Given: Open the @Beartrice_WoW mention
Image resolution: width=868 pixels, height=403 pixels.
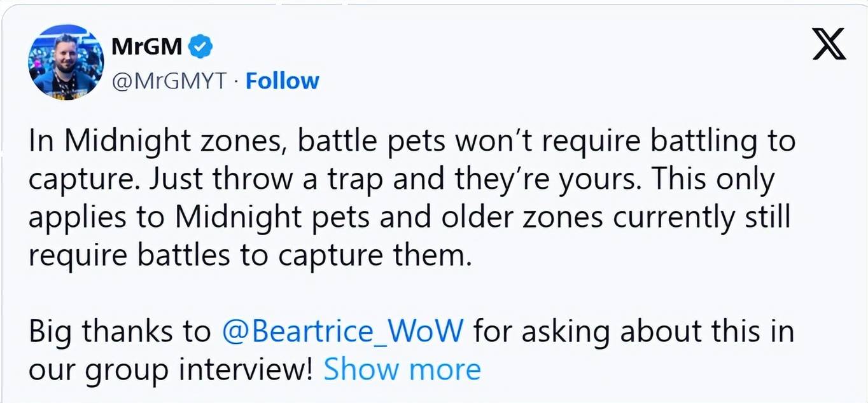Looking at the screenshot, I should point(342,331).
